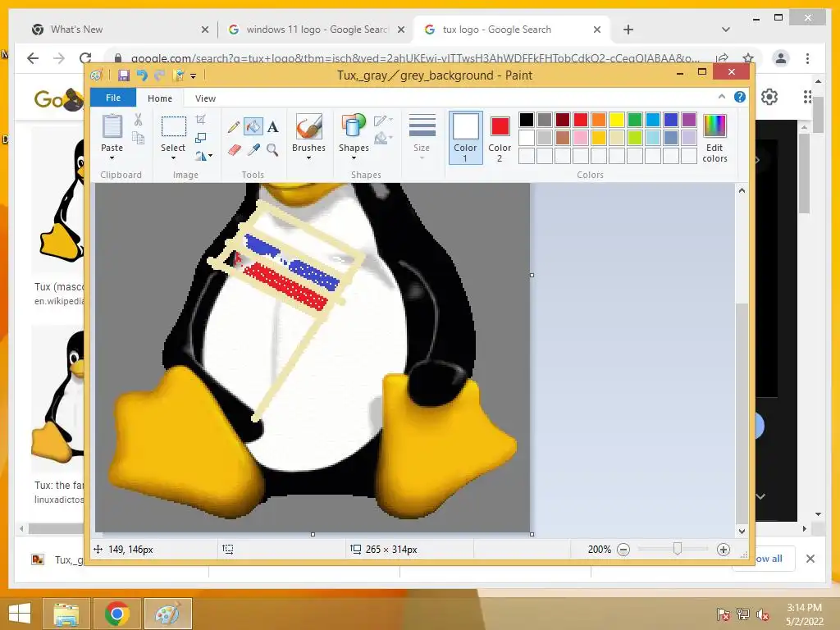Viewport: 840px width, 630px height.
Task: Pick the green color swatch
Action: click(x=635, y=120)
